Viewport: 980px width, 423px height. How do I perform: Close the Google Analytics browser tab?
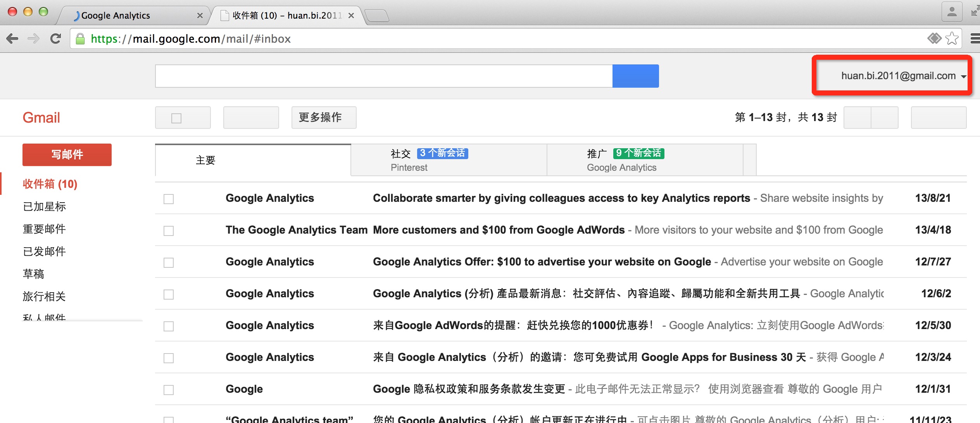coord(200,16)
